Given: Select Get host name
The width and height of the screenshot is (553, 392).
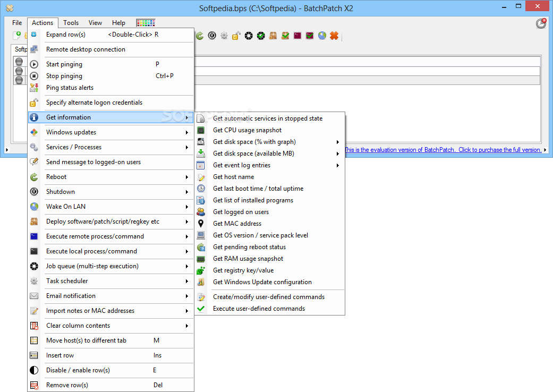Looking at the screenshot, I should (270, 177).
